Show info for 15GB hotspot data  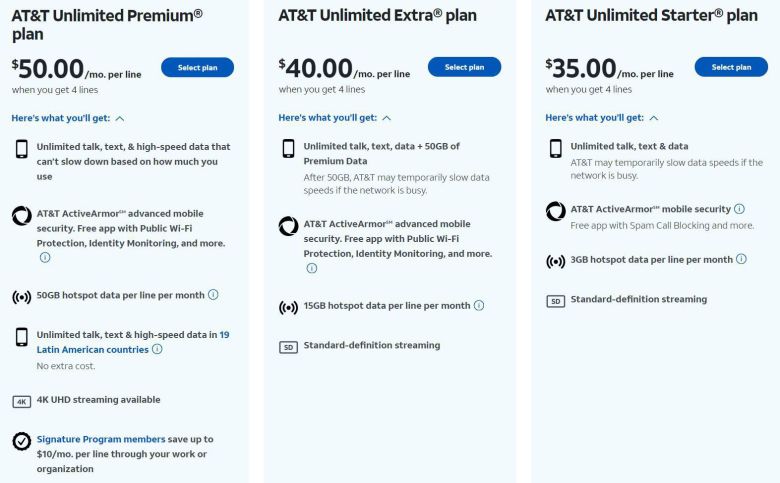click(x=479, y=306)
